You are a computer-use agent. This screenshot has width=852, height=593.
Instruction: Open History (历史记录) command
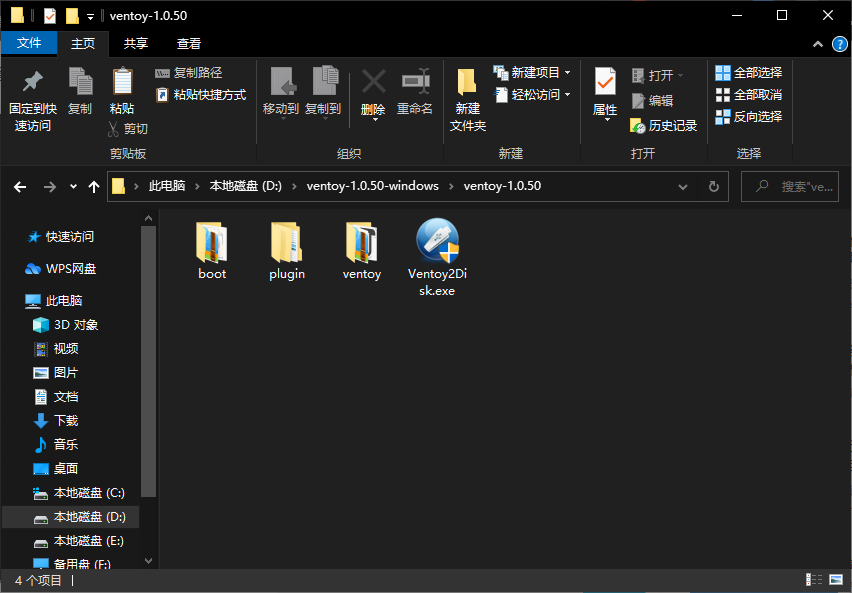point(663,126)
